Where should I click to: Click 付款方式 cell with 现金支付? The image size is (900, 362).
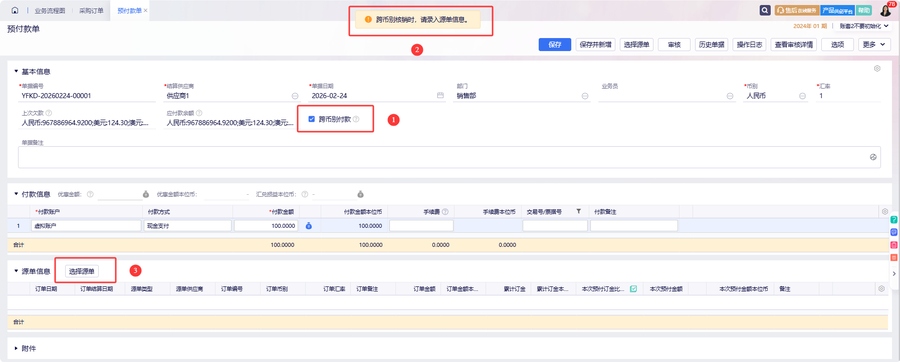188,226
